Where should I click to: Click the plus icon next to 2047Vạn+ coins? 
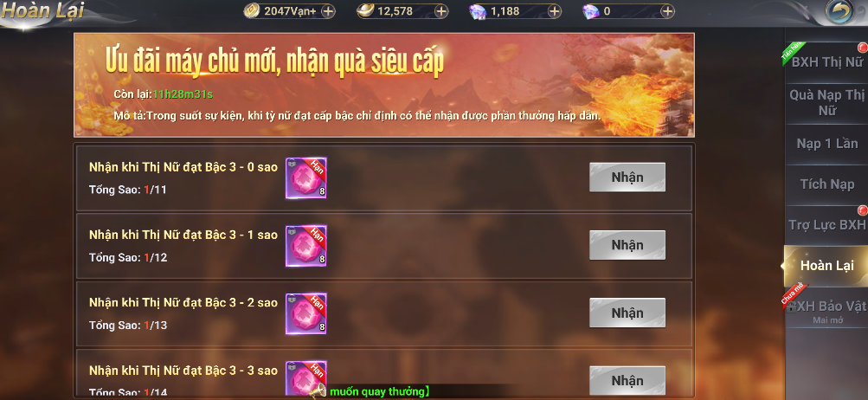click(328, 11)
